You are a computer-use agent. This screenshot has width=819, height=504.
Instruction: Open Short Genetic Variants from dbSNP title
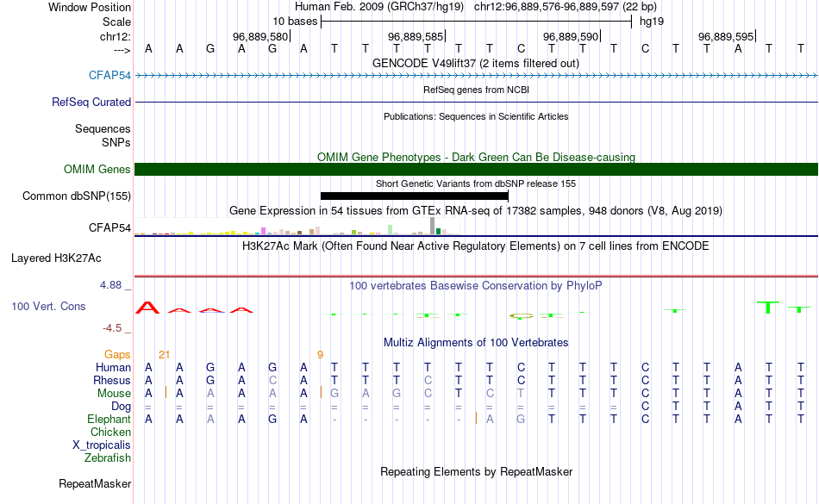pyautogui.click(x=476, y=184)
